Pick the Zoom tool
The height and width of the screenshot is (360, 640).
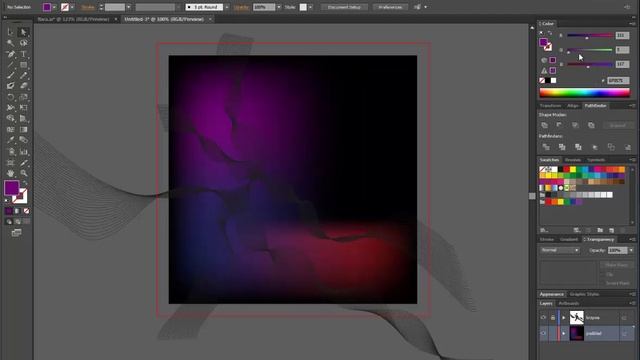tap(23, 173)
